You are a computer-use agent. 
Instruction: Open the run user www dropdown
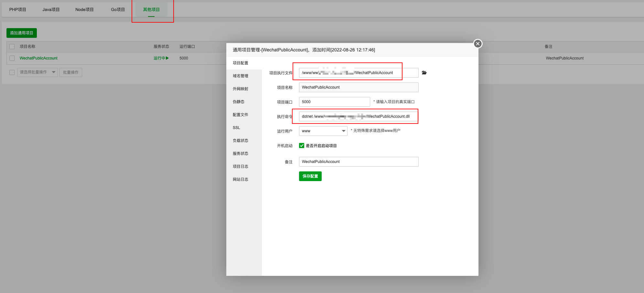click(x=323, y=131)
